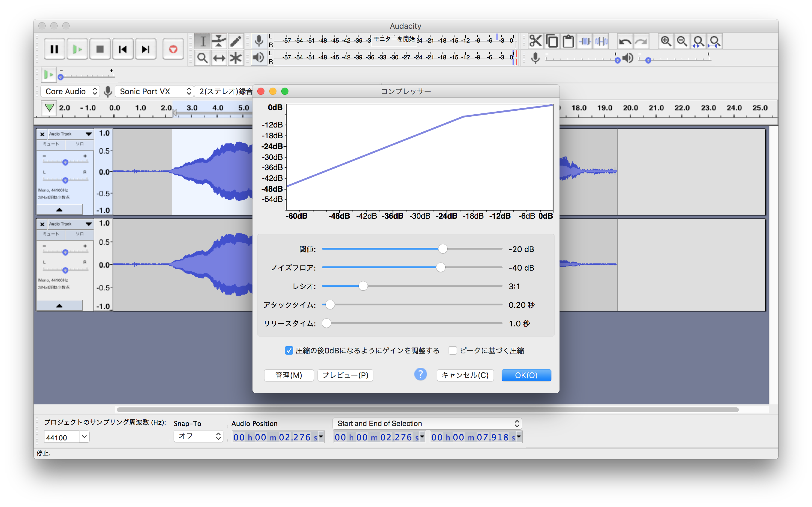Select the Time Shift tool
The width and height of the screenshot is (812, 507).
click(219, 58)
